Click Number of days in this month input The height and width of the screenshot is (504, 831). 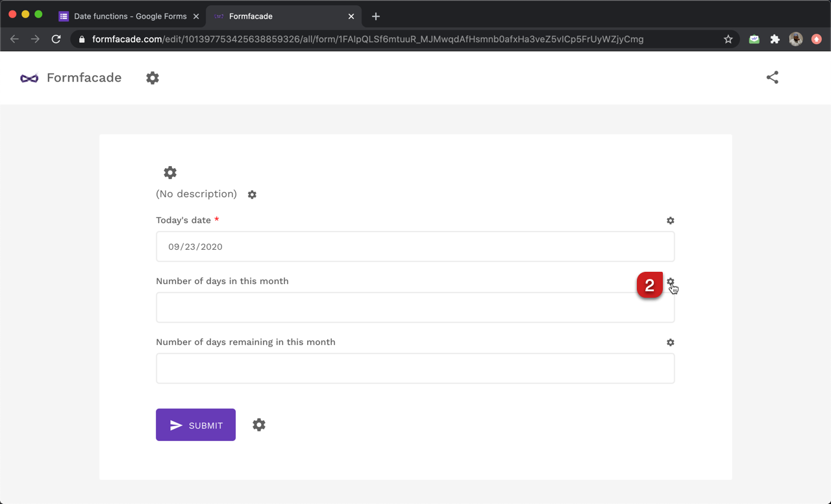click(x=415, y=307)
